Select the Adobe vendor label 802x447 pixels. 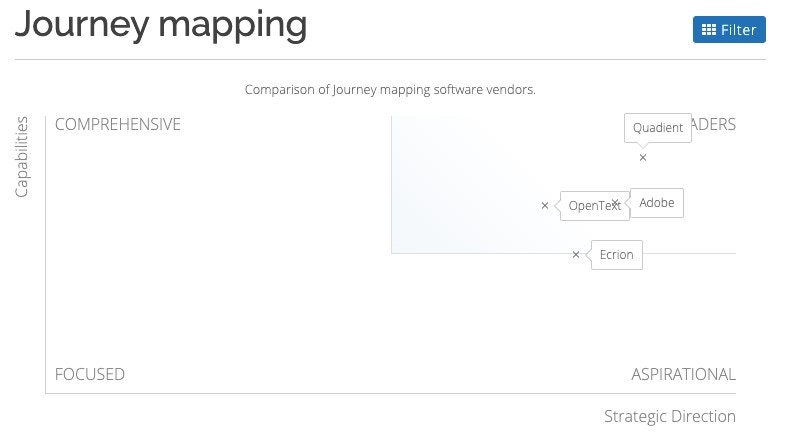click(657, 203)
